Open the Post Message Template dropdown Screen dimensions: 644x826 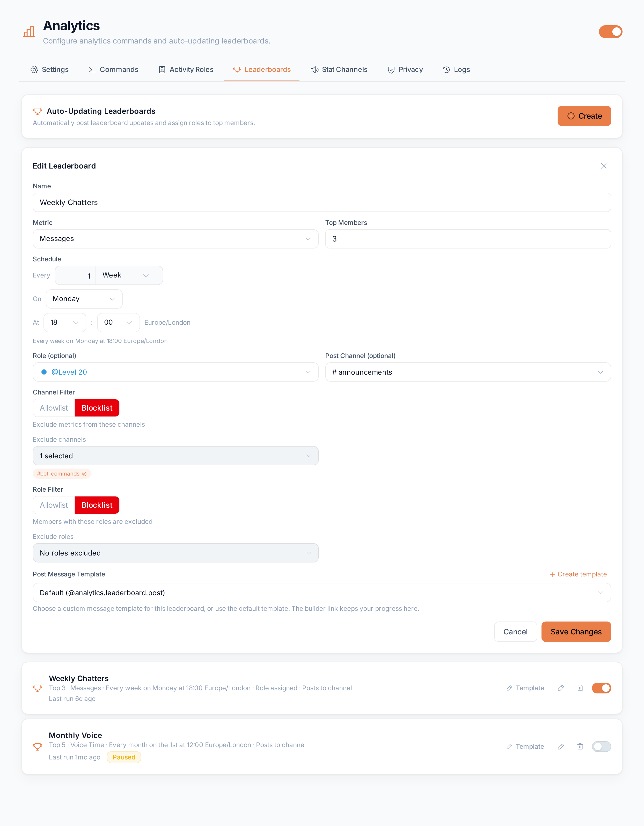pyautogui.click(x=322, y=593)
